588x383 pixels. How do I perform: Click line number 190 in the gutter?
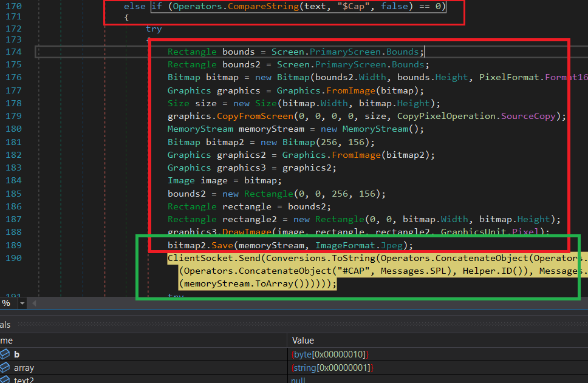coord(13,258)
